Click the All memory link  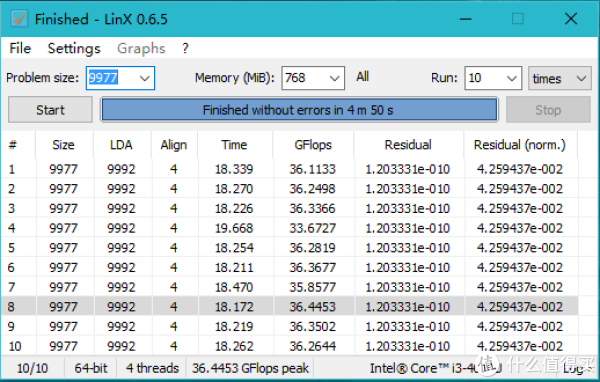pyautogui.click(x=362, y=77)
